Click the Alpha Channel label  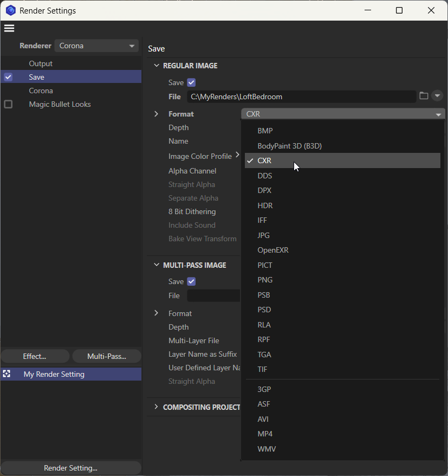click(x=192, y=171)
